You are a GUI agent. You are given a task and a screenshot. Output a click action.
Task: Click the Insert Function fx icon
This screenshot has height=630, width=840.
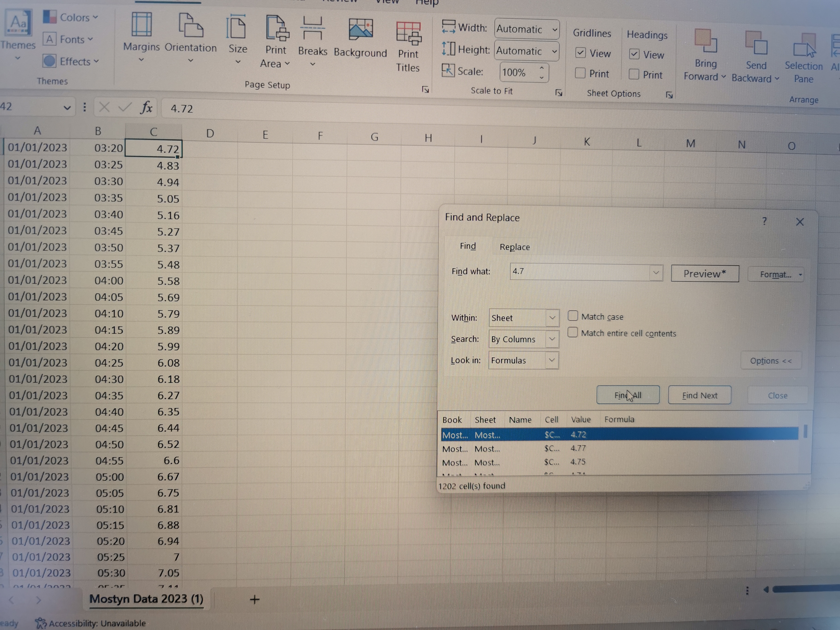click(146, 108)
